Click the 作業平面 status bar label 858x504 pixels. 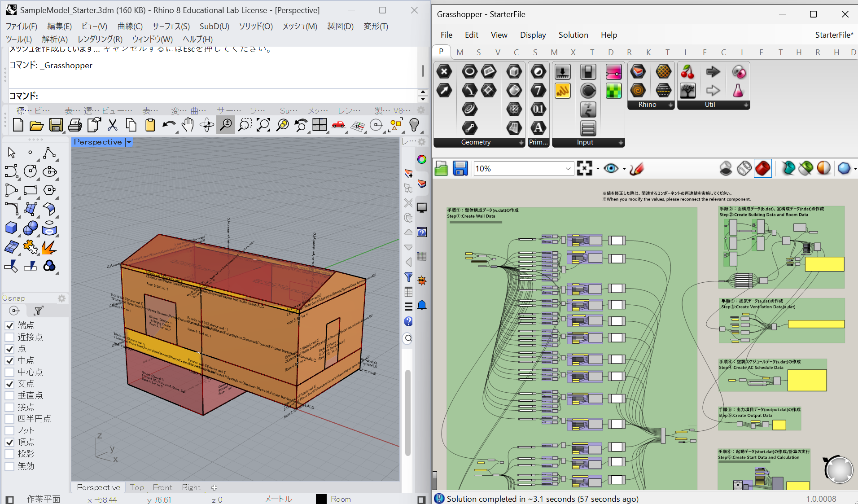[44, 499]
